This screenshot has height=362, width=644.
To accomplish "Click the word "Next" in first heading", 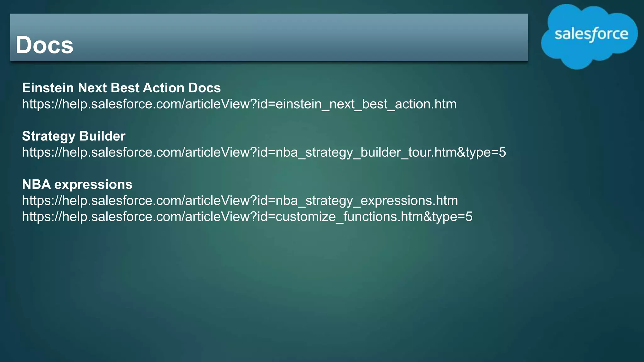I will pos(92,88).
